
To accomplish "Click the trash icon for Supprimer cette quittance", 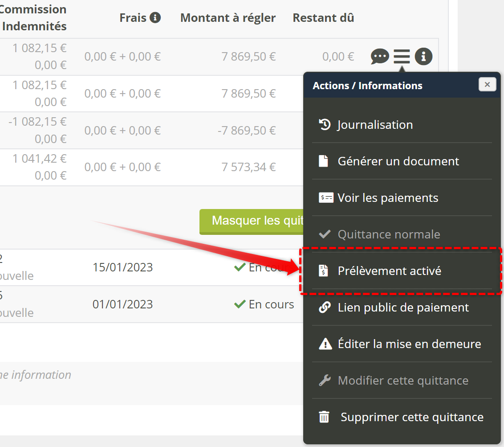I will coord(325,417).
